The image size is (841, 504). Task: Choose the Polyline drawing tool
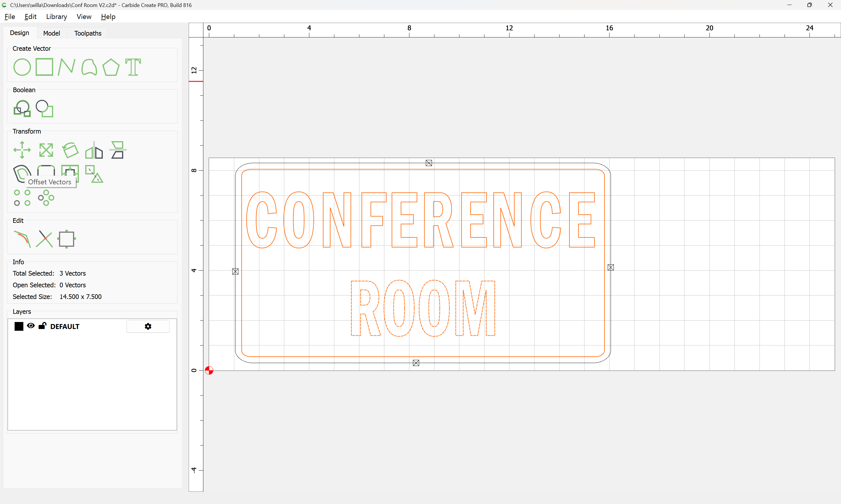tap(66, 67)
